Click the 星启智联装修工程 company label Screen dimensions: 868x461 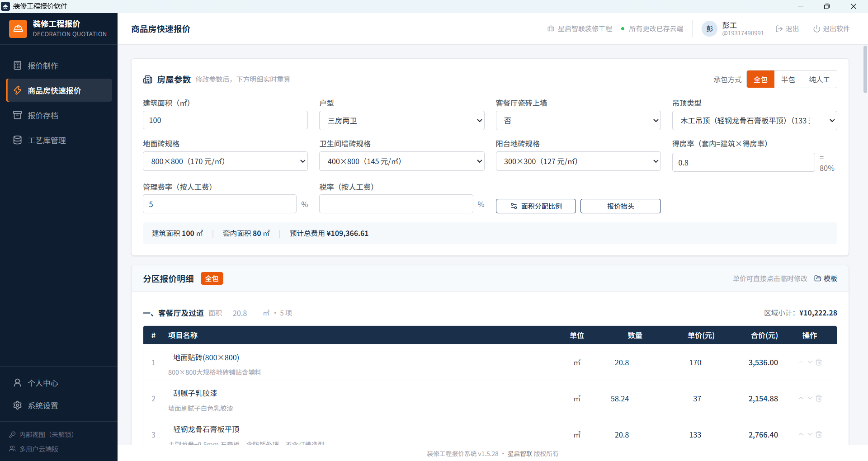pos(580,28)
